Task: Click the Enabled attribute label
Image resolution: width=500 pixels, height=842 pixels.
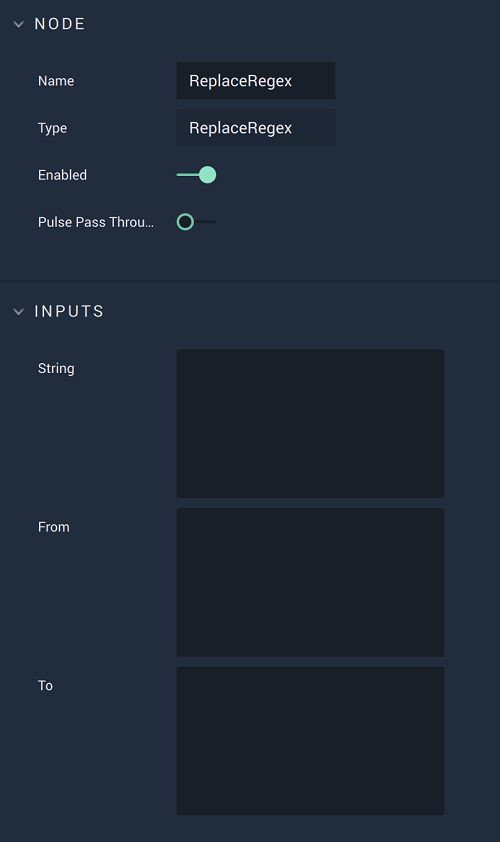Action: coord(62,175)
